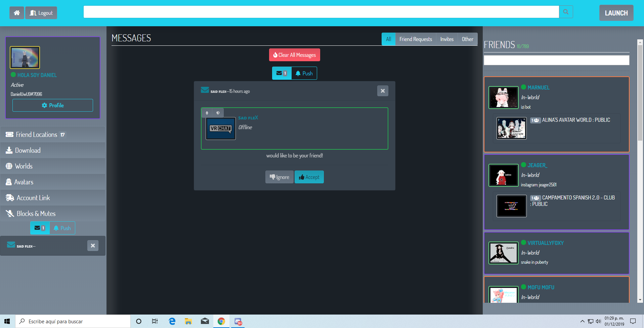Open the VRChat avatar thumbnail of SAD FLEX
This screenshot has height=328, width=644.
point(221,129)
